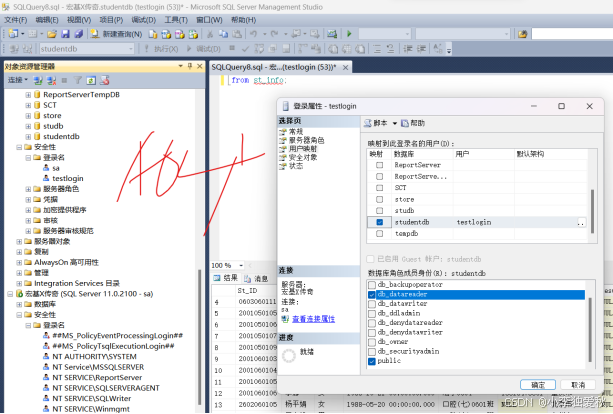
Task: Check the tempdb mapping checkbox
Action: 379,233
